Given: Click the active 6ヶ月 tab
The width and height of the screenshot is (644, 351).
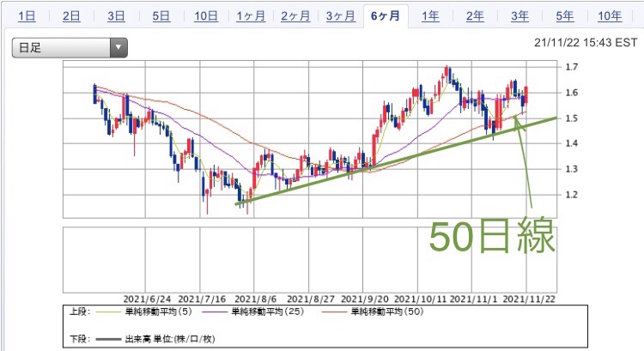Looking at the screenshot, I should pos(386,16).
